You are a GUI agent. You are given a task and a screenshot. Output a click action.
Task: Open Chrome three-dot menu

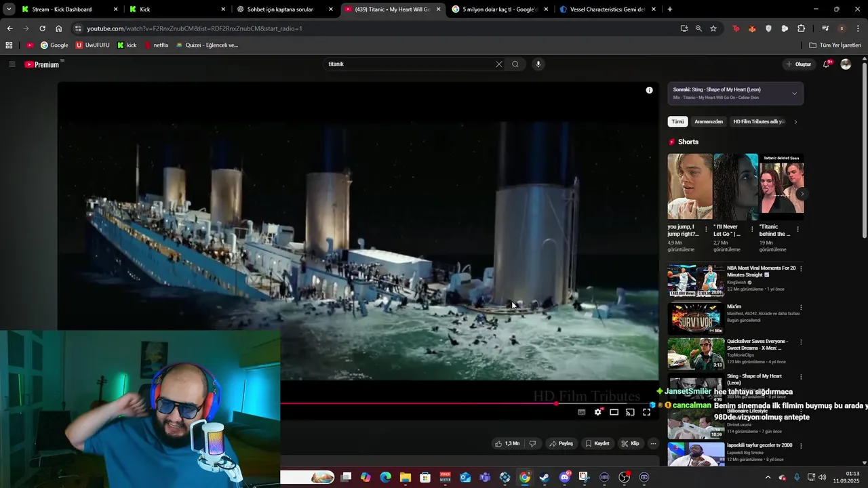(859, 28)
